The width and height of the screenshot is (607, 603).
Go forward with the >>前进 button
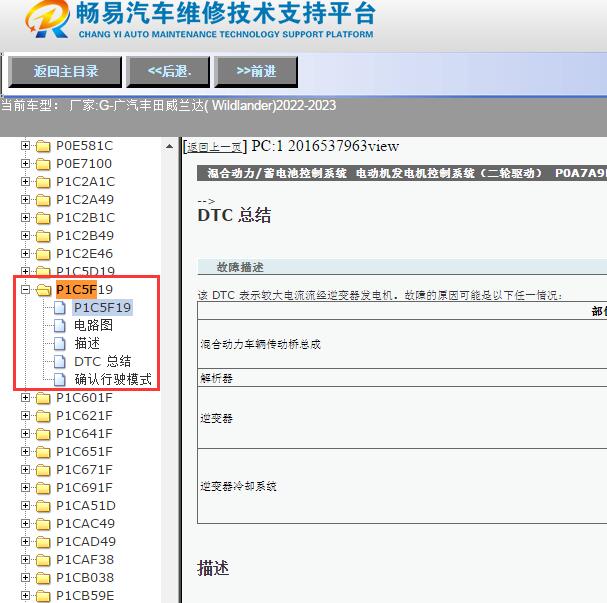point(256,72)
